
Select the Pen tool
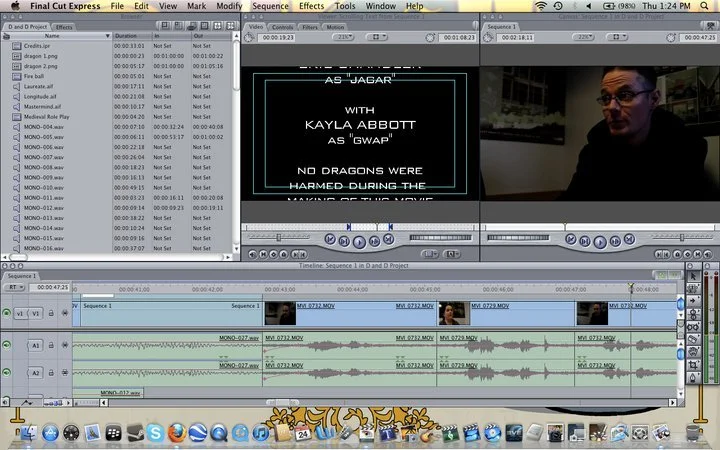[693, 378]
